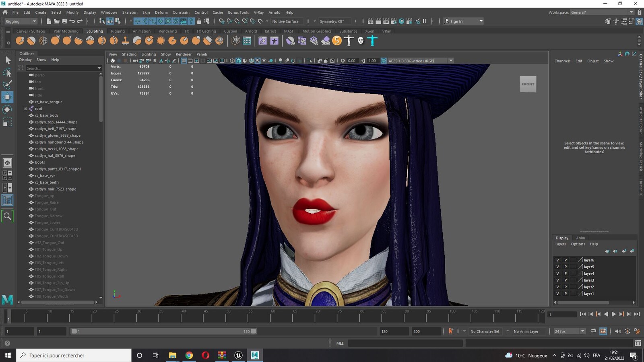
Task: Toggle playback P of layer2
Action: [x=565, y=287]
